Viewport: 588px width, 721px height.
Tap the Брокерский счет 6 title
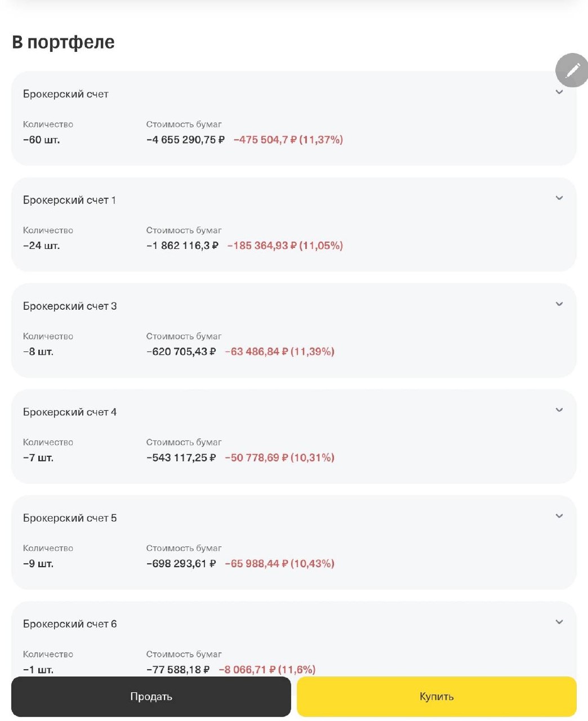point(70,624)
